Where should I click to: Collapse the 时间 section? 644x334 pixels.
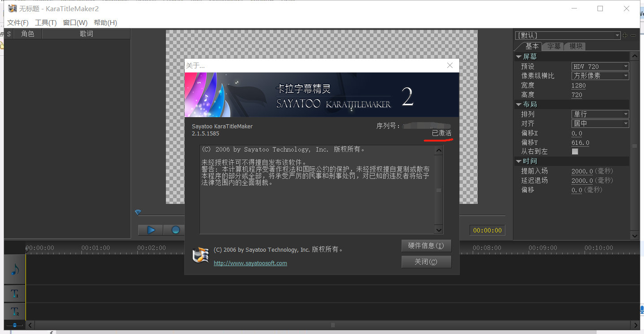(519, 161)
